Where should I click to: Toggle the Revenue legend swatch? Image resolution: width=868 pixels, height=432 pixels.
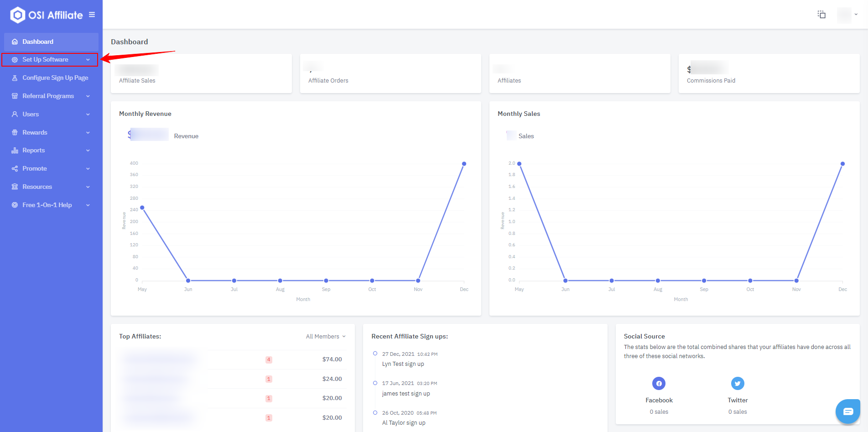coord(149,135)
